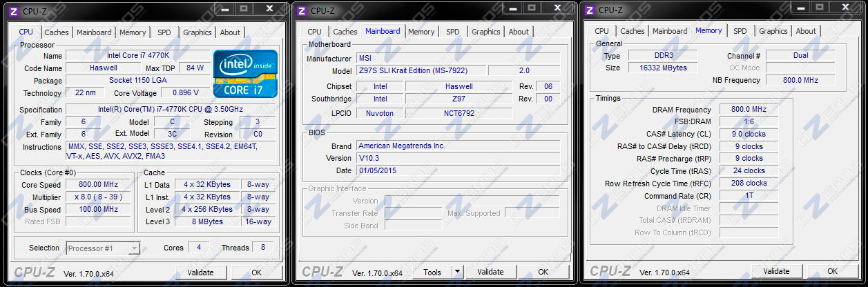Click the Bus Speed value 100.00 MHz

pos(98,210)
